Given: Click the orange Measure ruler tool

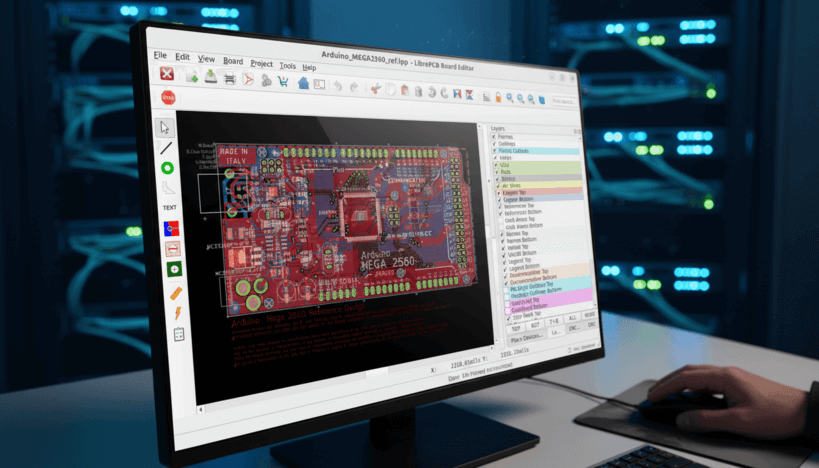Looking at the screenshot, I should (x=176, y=293).
